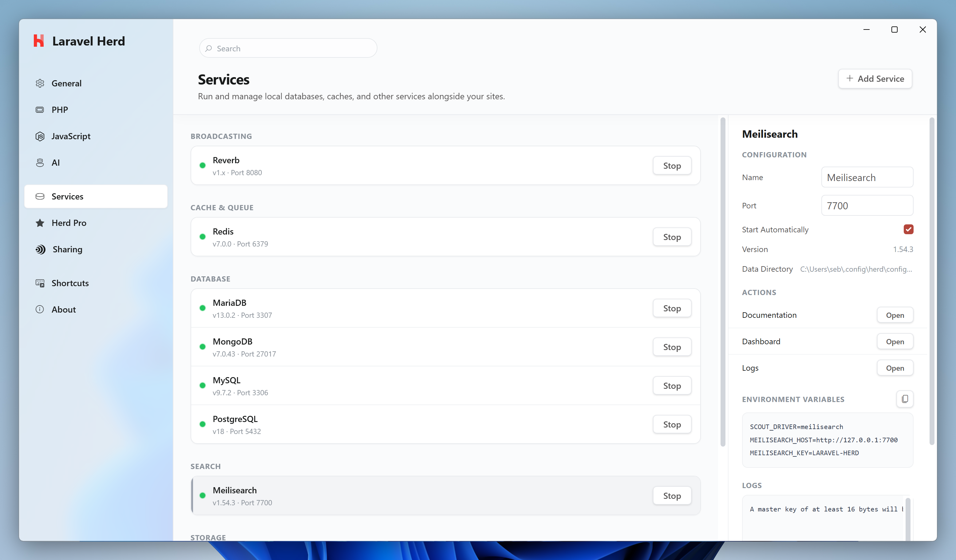Viewport: 956px width, 560px height.
Task: Open the Meilisearch Dashboard
Action: [x=895, y=341]
